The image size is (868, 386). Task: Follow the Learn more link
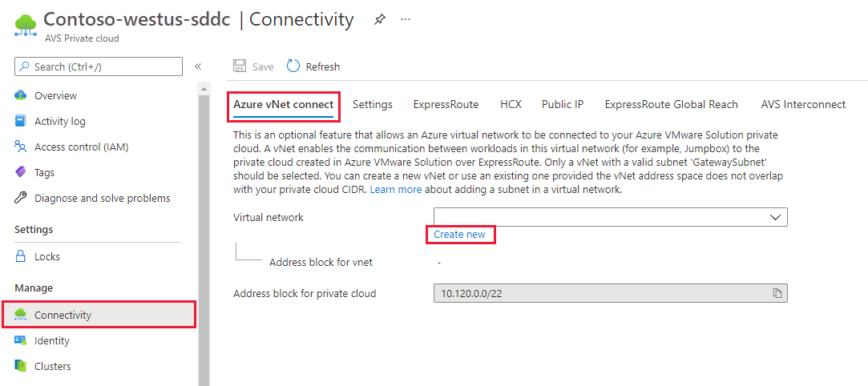point(396,190)
